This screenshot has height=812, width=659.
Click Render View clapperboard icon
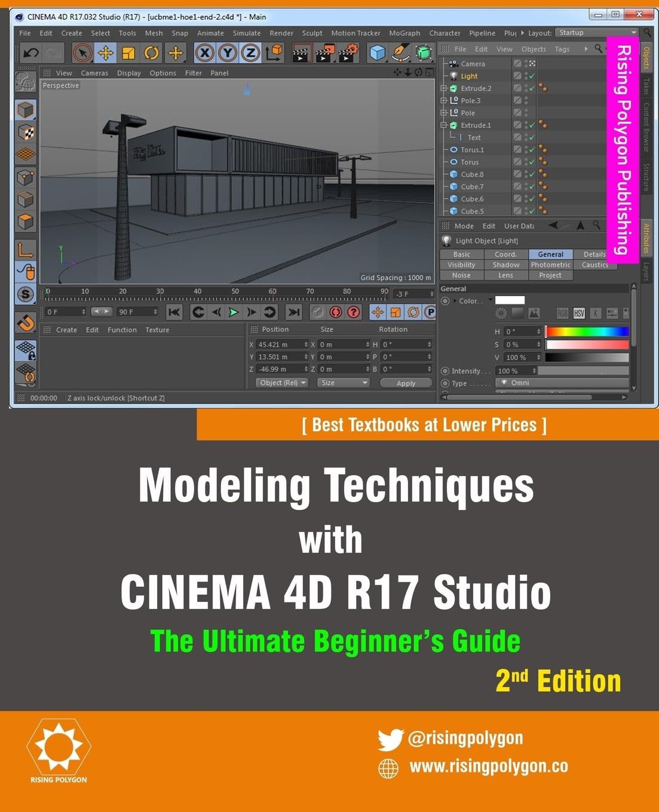point(301,53)
